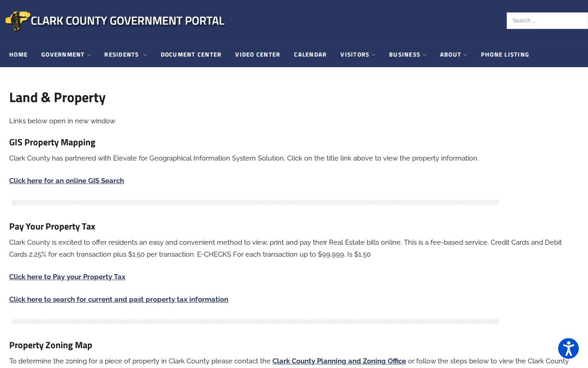Click the Pay Your Property Tax heading
The image size is (588, 368).
pyautogui.click(x=52, y=226)
